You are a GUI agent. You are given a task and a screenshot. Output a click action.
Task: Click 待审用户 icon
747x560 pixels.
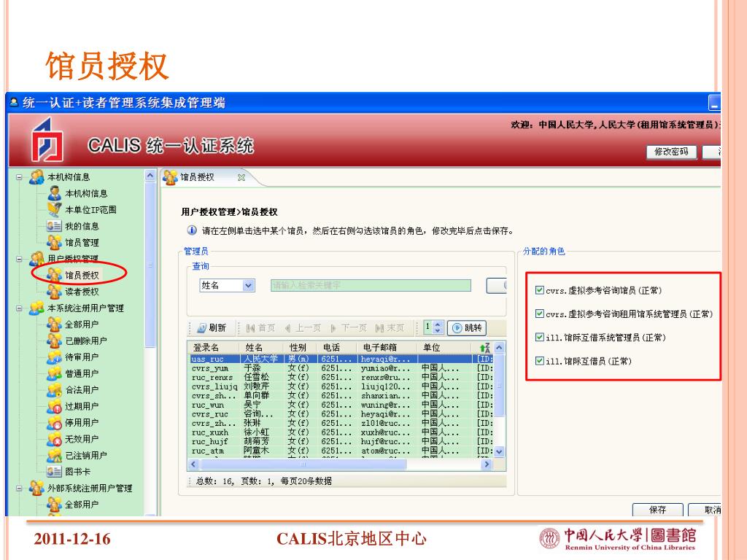(54, 357)
